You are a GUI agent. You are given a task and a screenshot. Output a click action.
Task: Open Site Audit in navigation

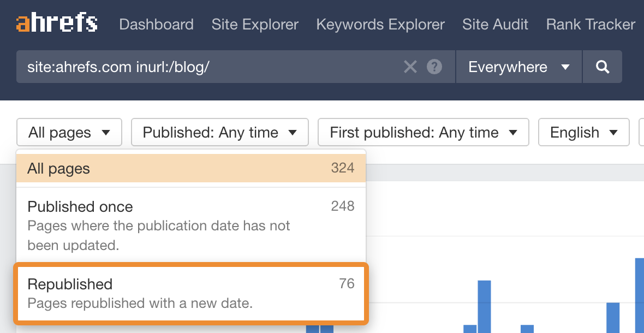[x=495, y=25]
